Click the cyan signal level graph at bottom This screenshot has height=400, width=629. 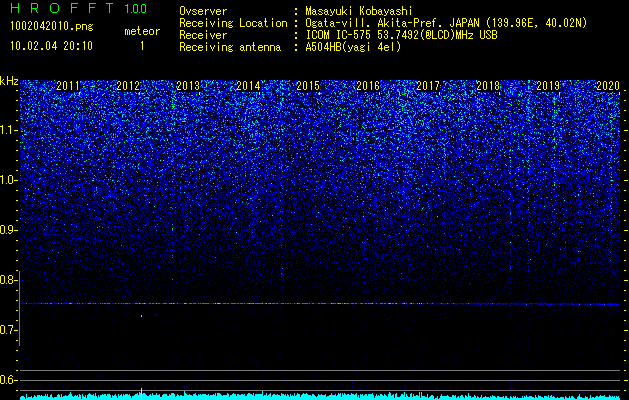[x=320, y=396]
